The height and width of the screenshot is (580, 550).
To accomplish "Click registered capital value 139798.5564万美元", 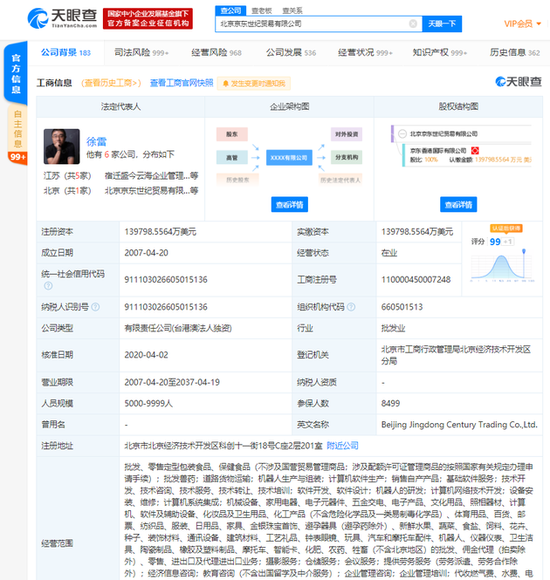I will pyautogui.click(x=160, y=232).
